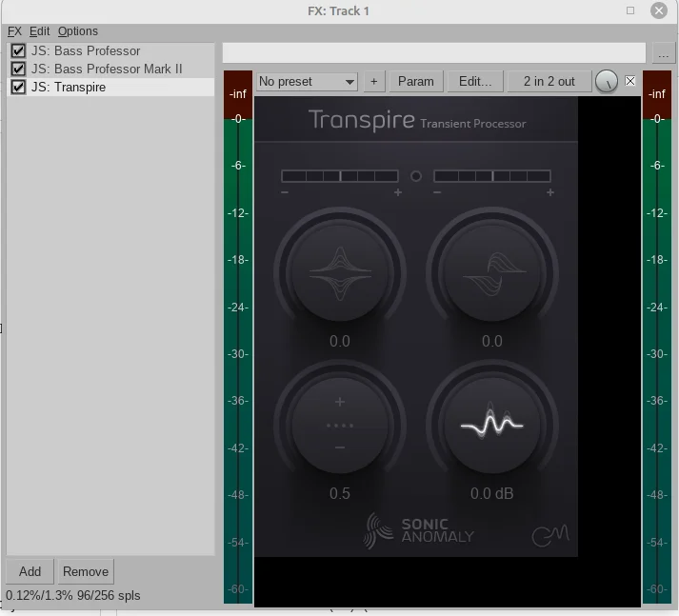Click the Sonic Anomaly logo
Viewport: 679px width, 616px height.
419,530
